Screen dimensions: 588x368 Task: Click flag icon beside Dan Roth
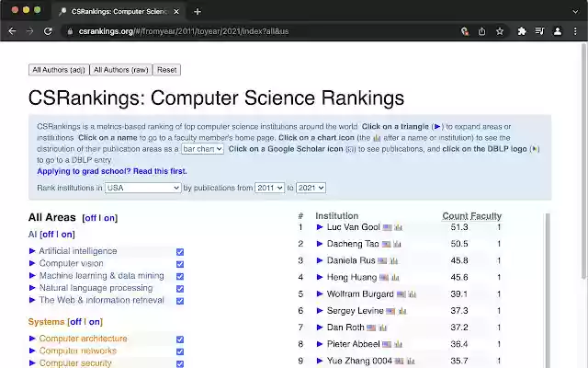(371, 328)
